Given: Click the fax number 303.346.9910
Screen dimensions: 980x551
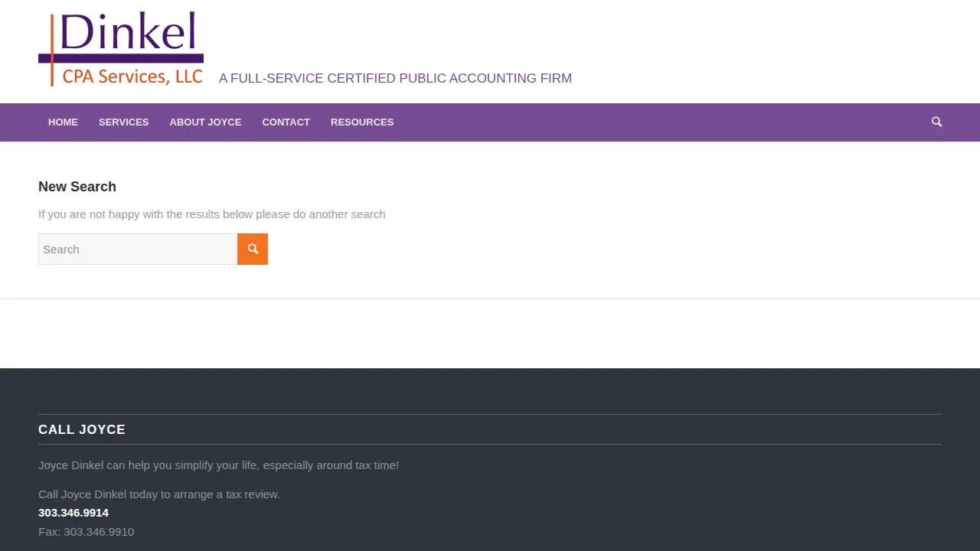Looking at the screenshot, I should [x=99, y=532].
